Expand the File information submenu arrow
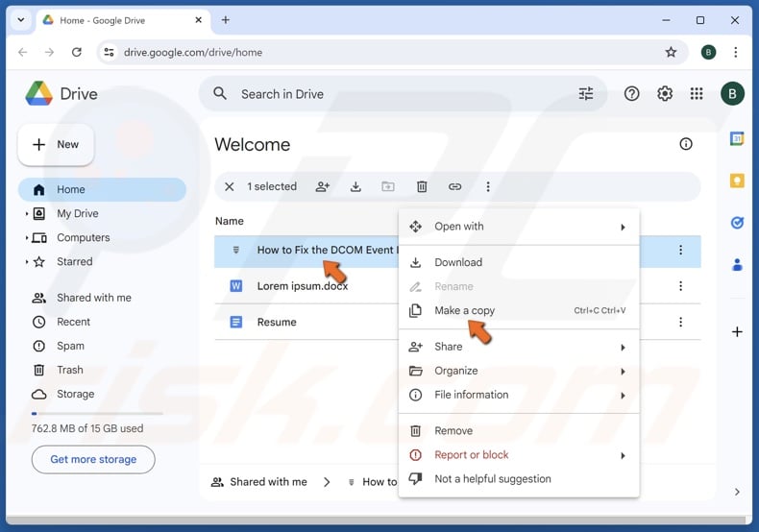 click(x=623, y=396)
